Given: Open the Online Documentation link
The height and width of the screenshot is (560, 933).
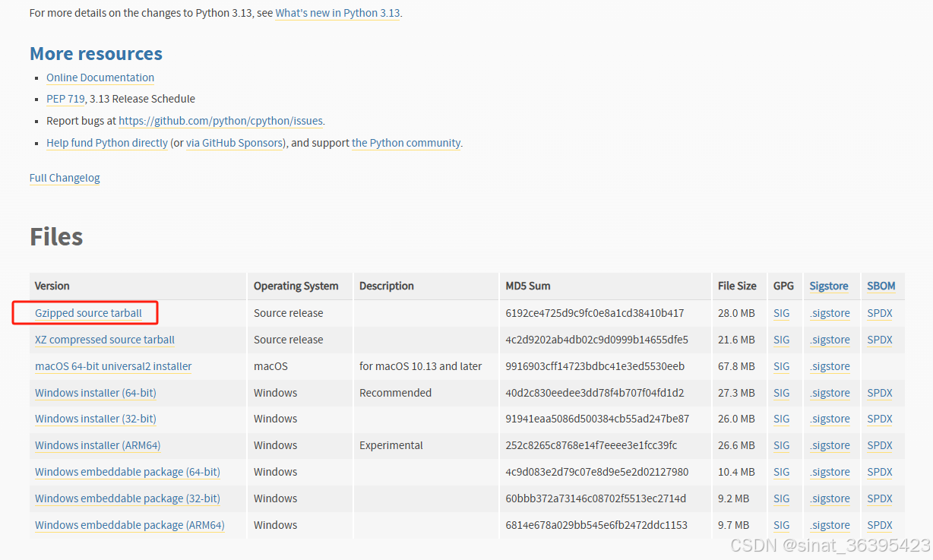Looking at the screenshot, I should click(x=100, y=78).
